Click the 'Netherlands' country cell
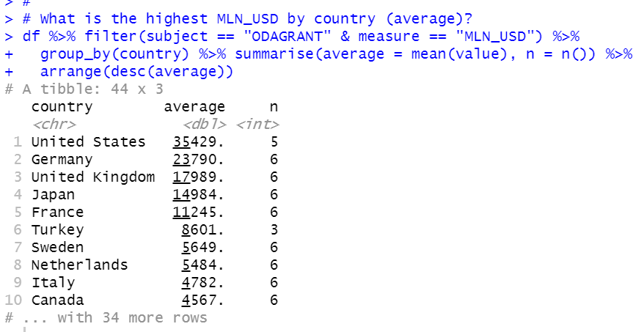Viewport: 644px width, 332px height. 80,265
